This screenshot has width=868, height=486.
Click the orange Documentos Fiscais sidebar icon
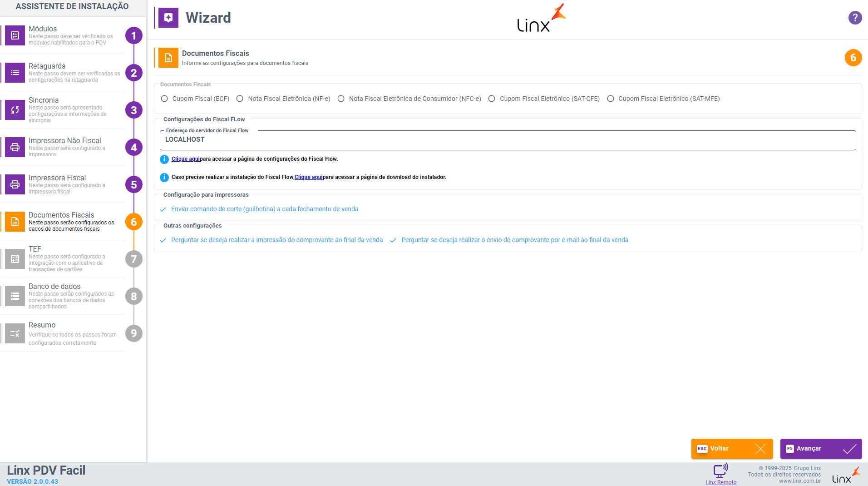pos(15,222)
